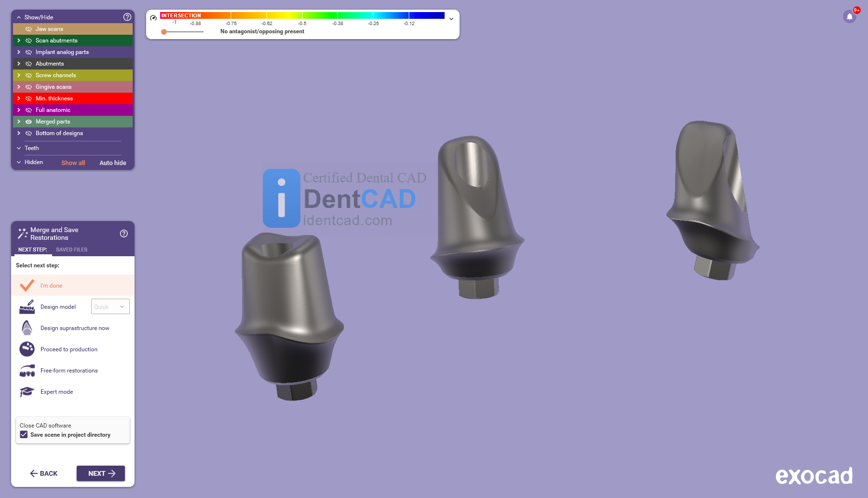The height and width of the screenshot is (498, 868).
Task: Select the Design suprastructure now icon
Action: pos(27,328)
